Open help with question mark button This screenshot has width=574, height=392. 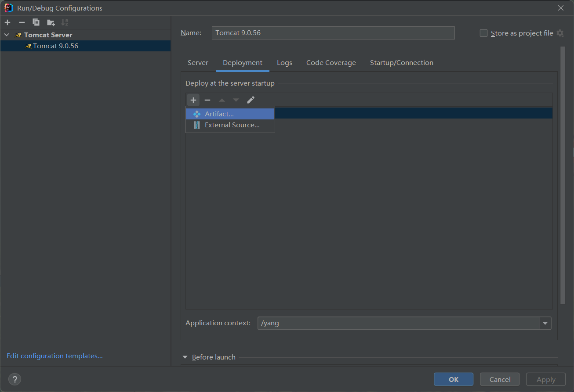coord(15,379)
